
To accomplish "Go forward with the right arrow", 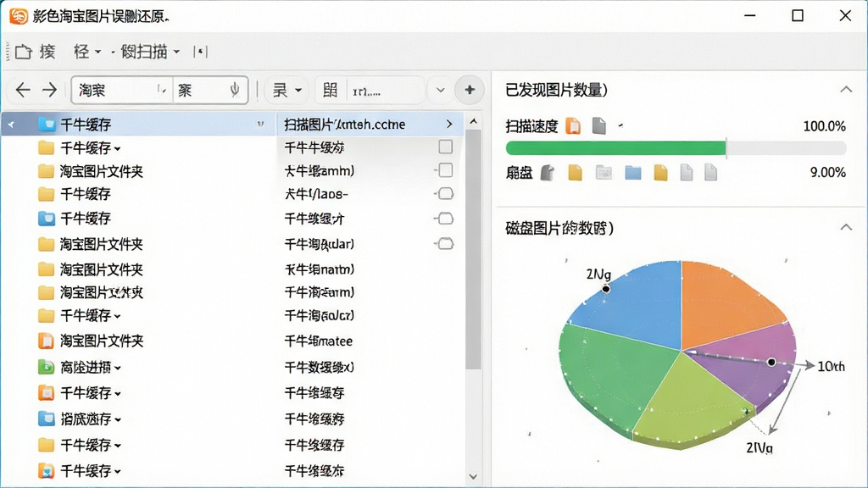I will coord(50,90).
